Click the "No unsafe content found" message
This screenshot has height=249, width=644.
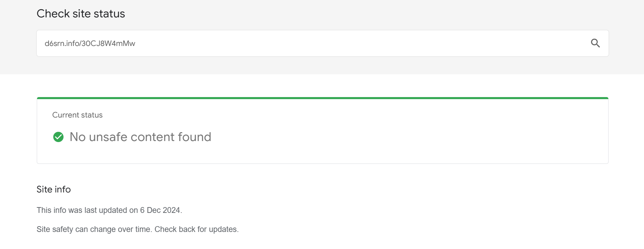(140, 137)
